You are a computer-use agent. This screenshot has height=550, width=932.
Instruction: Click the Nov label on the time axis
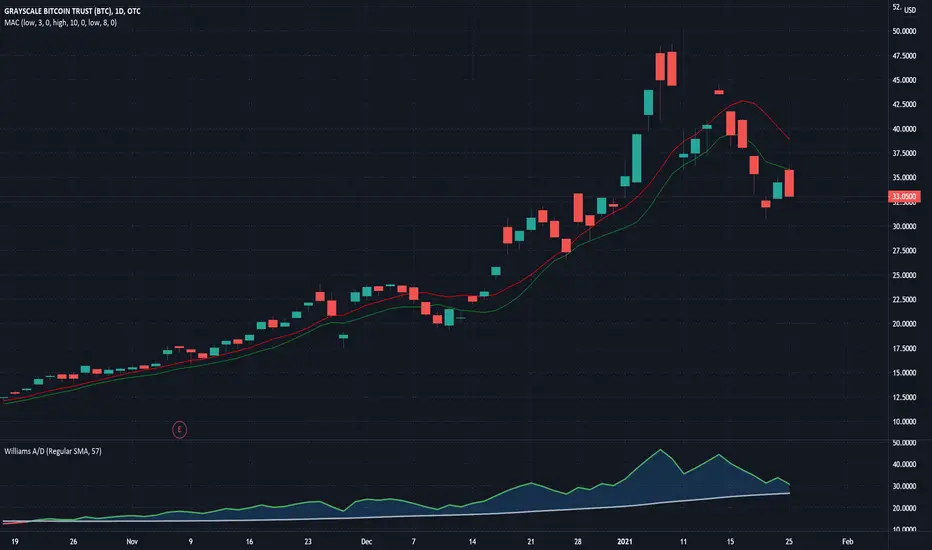tap(132, 541)
